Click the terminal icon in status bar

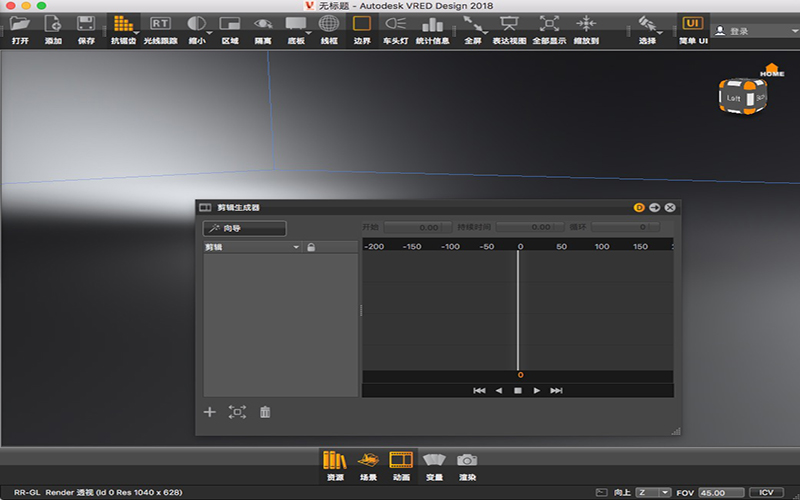[x=602, y=492]
